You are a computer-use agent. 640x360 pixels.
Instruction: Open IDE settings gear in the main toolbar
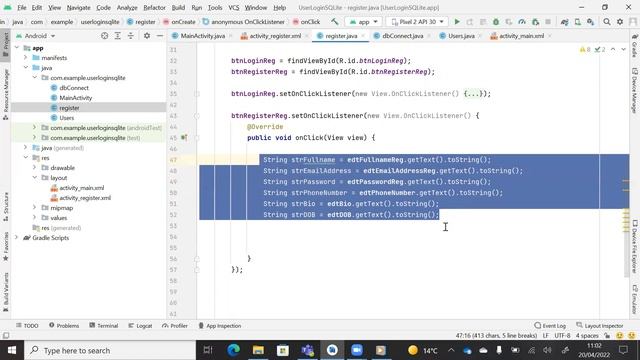620,22
